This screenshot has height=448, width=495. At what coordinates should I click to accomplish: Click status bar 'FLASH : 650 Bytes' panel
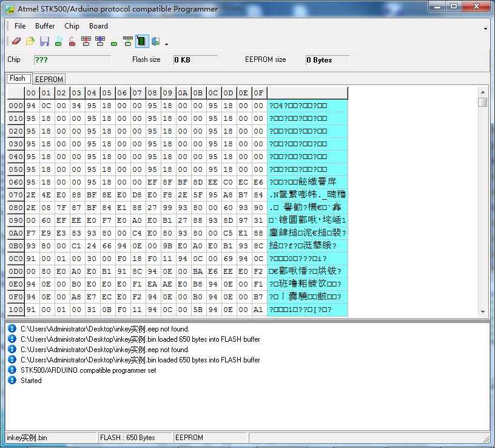(135, 438)
